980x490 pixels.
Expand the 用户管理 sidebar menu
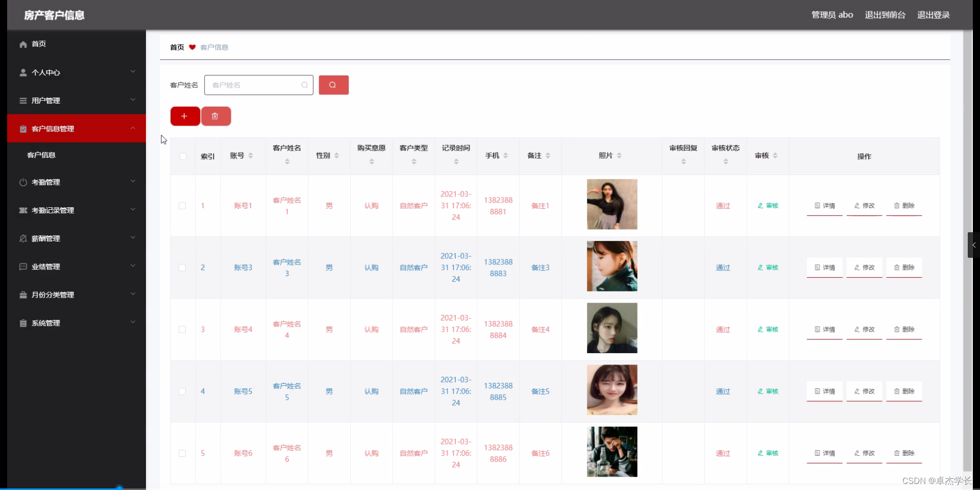pyautogui.click(x=77, y=101)
